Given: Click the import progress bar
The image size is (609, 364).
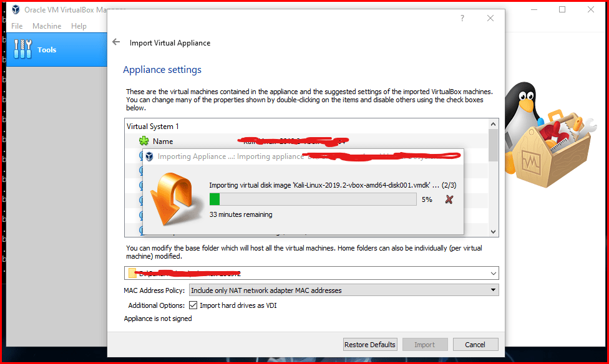Looking at the screenshot, I should coord(313,199).
